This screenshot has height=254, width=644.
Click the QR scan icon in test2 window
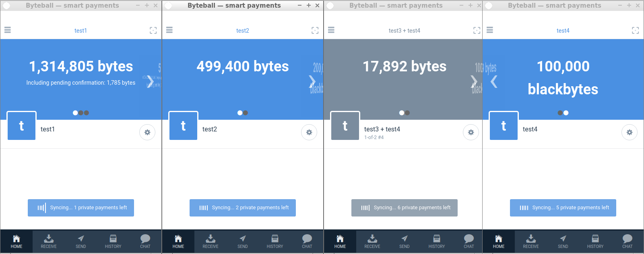[315, 31]
